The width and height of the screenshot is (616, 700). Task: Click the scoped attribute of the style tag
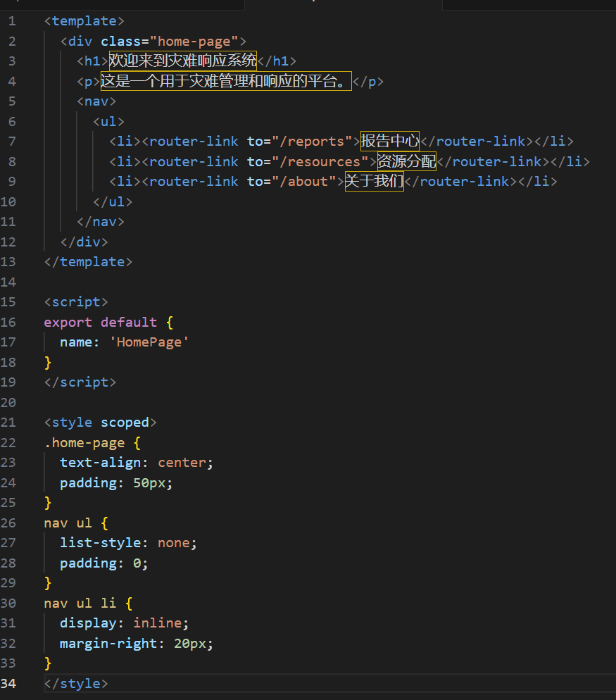(125, 423)
